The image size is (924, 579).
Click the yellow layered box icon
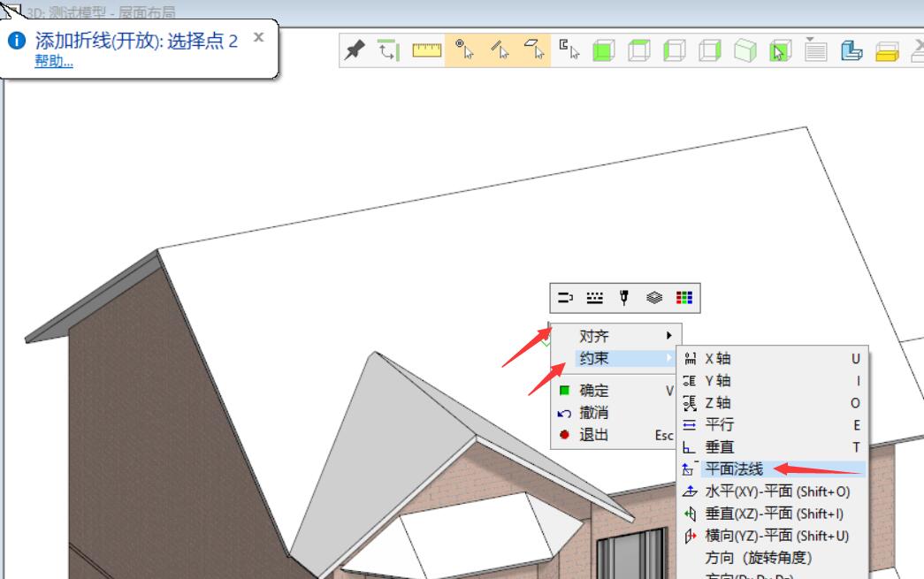click(887, 52)
